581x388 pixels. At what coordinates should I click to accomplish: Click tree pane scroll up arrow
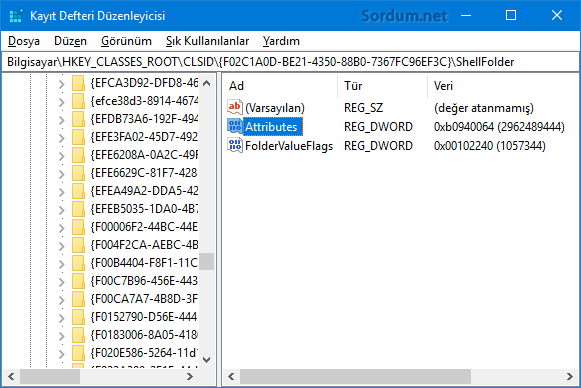[207, 83]
